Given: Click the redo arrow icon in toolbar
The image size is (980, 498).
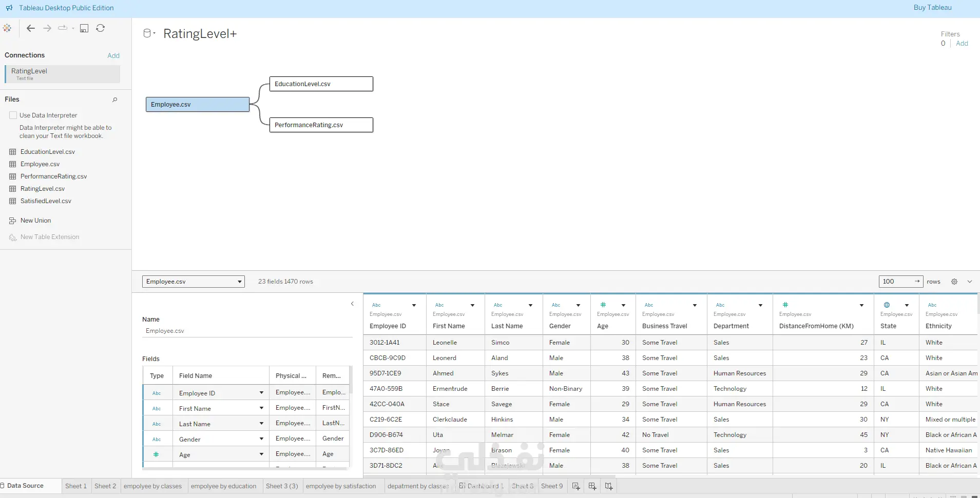Looking at the screenshot, I should coord(63,28).
